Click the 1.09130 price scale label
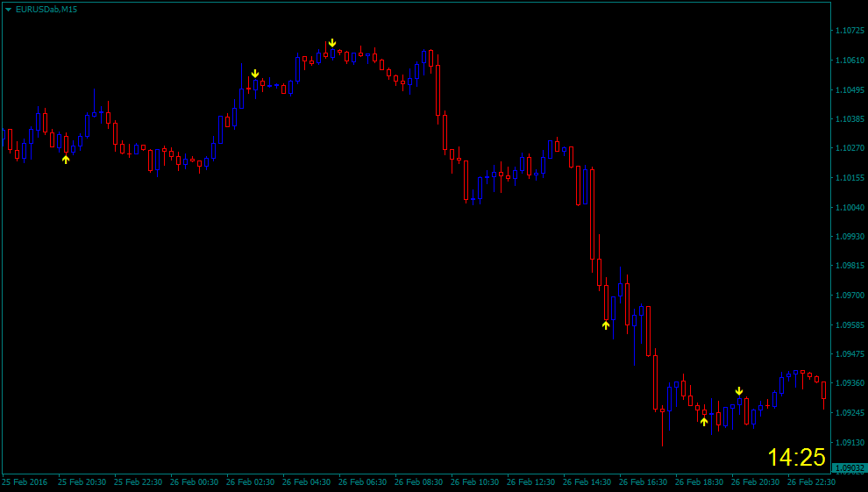Viewport: 868px width, 492px height. click(x=850, y=442)
